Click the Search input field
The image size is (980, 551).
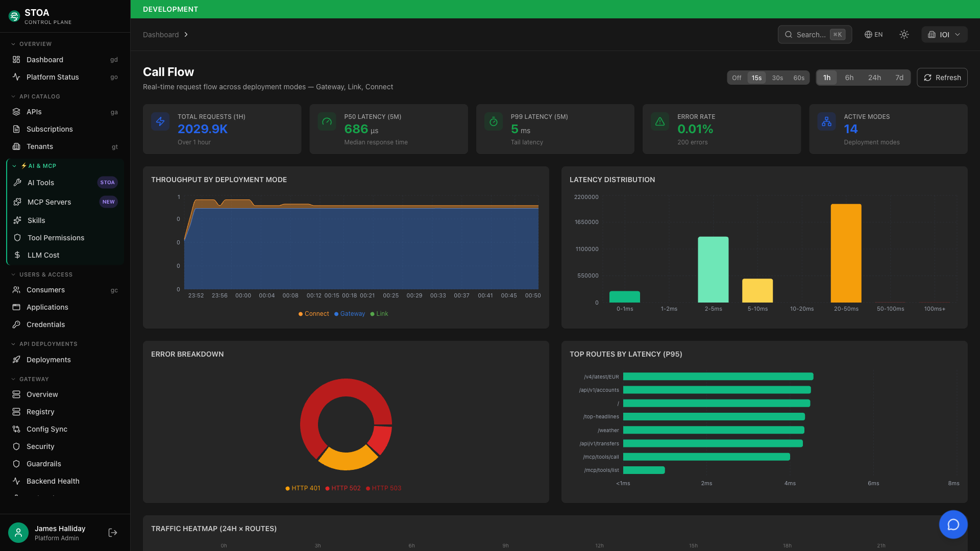tap(815, 35)
